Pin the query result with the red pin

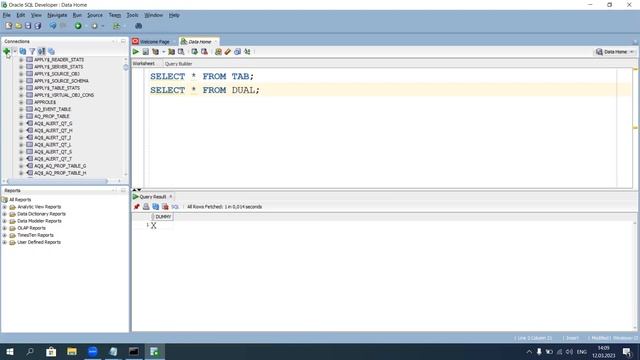point(137,207)
